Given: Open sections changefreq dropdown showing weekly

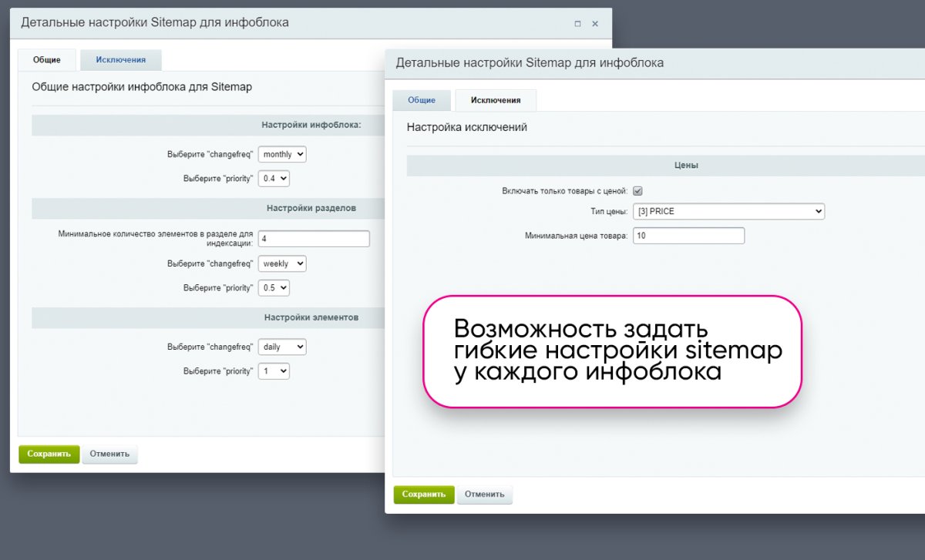Looking at the screenshot, I should [x=282, y=263].
